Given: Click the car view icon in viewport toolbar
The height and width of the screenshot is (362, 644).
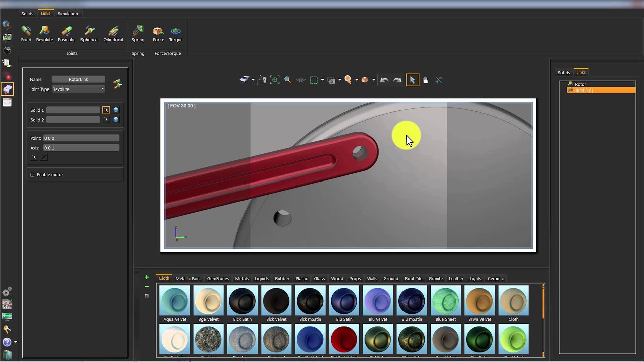Looking at the screenshot, I should tap(245, 80).
